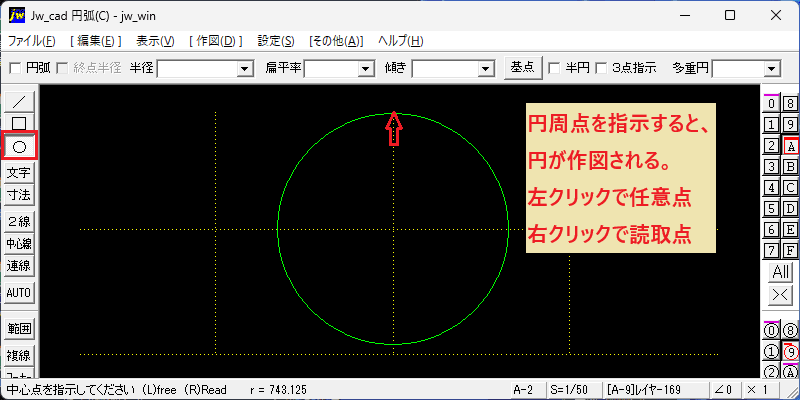Select the 中心線 center line tool

pyautogui.click(x=19, y=244)
